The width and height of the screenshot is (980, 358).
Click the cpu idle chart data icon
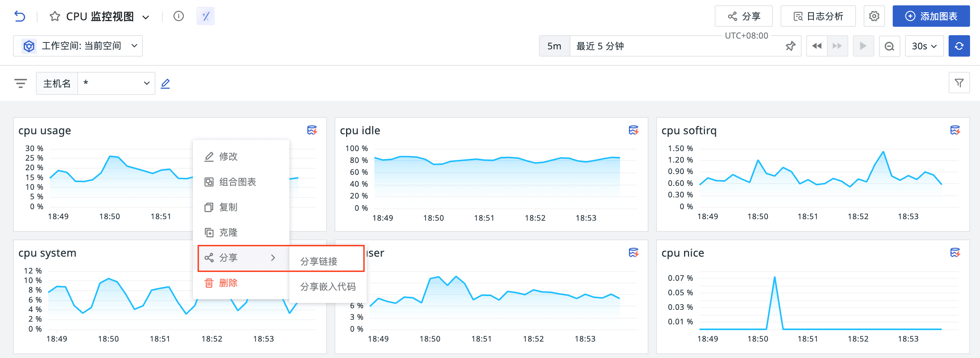[634, 130]
